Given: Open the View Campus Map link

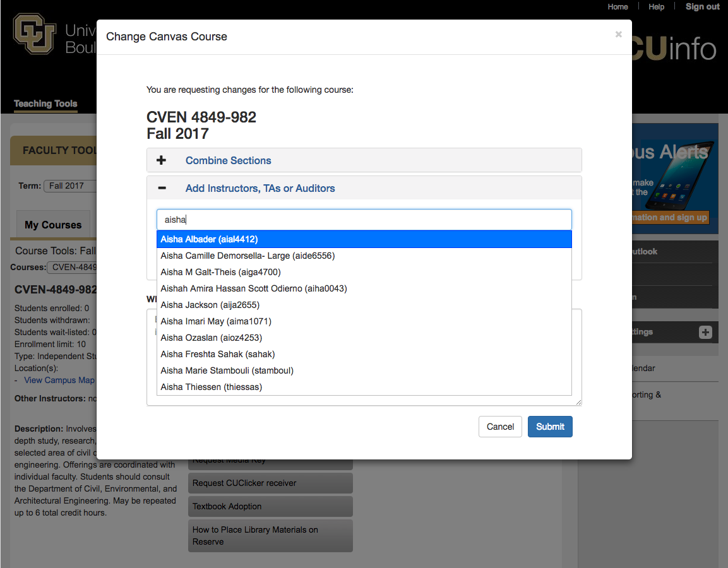Looking at the screenshot, I should click(x=59, y=381).
